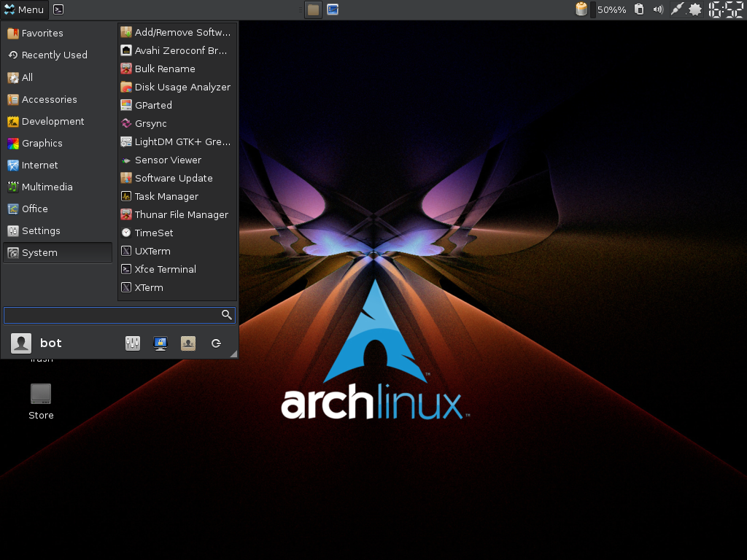Screen dimensions: 747x560
Task: Click the bot username label
Action: pyautogui.click(x=51, y=343)
